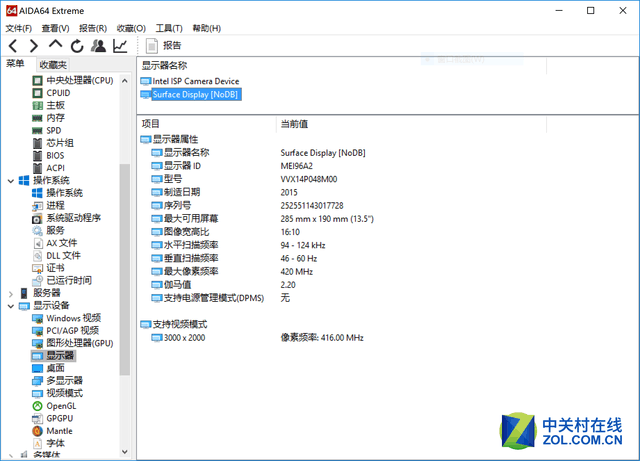Click the Windows logo icon of 操作系统 category
This screenshot has height=461, width=640.
coord(24,180)
